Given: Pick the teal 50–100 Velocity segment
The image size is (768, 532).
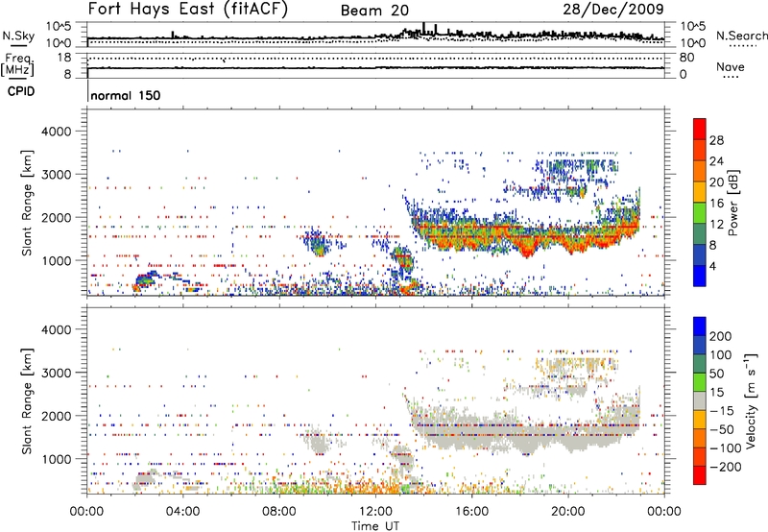Looking at the screenshot, I should point(700,364).
